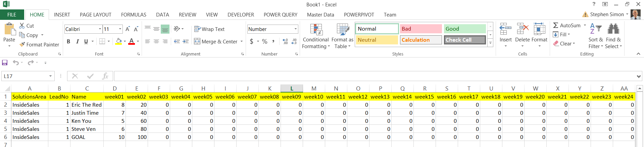Viewport: 644px width, 147px height.
Task: Open the Name Box dropdown arrow
Action: click(50, 76)
